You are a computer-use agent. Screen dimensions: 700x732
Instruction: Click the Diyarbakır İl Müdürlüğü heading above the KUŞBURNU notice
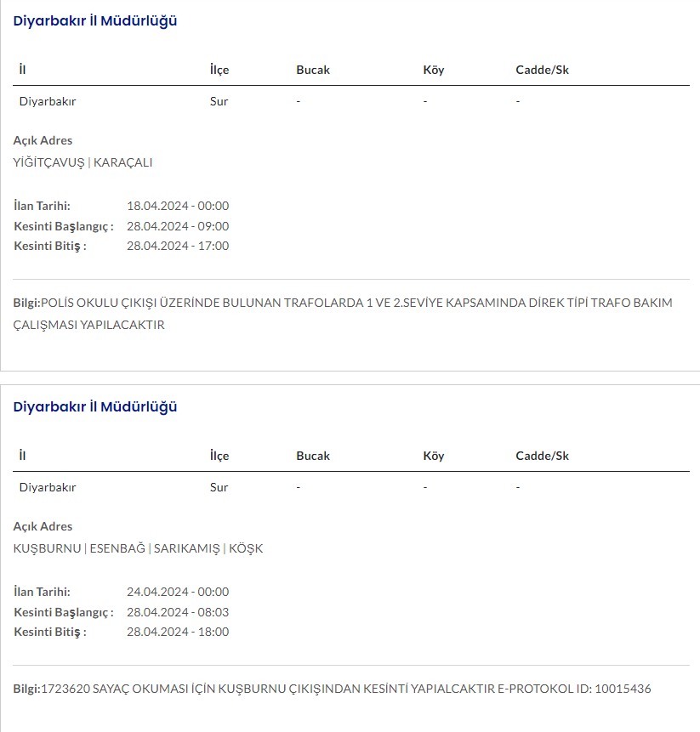(95, 406)
